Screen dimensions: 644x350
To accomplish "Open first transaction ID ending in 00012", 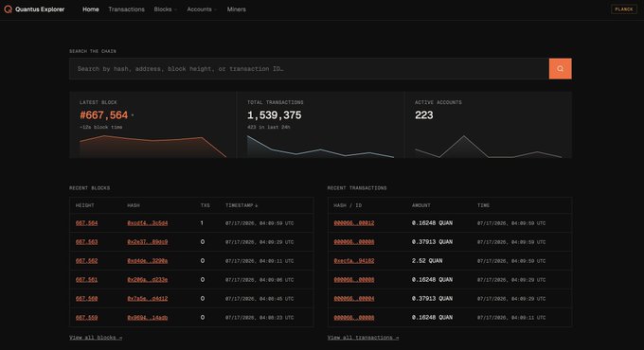I will [354, 223].
